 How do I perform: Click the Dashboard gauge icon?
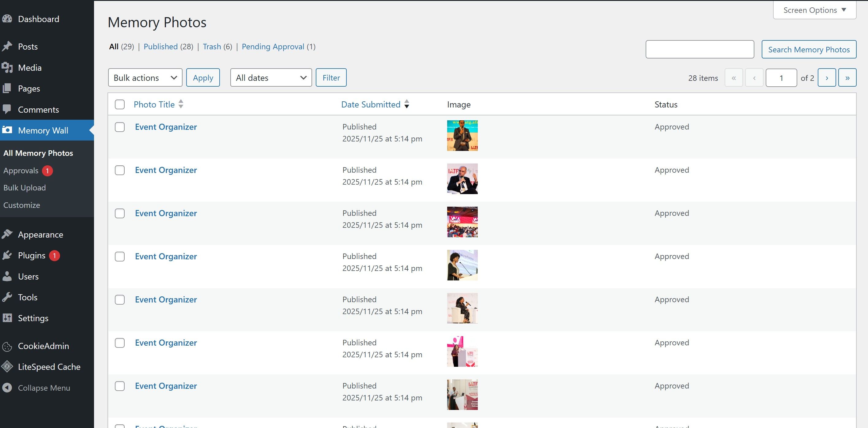[7, 19]
